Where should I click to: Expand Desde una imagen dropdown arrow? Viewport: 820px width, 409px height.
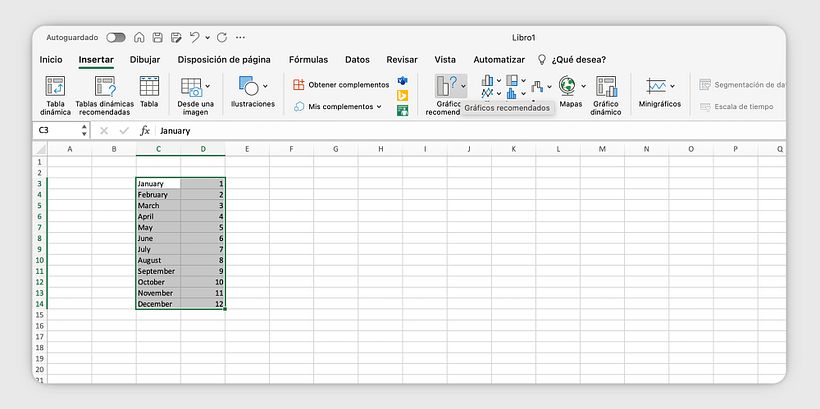click(x=208, y=86)
